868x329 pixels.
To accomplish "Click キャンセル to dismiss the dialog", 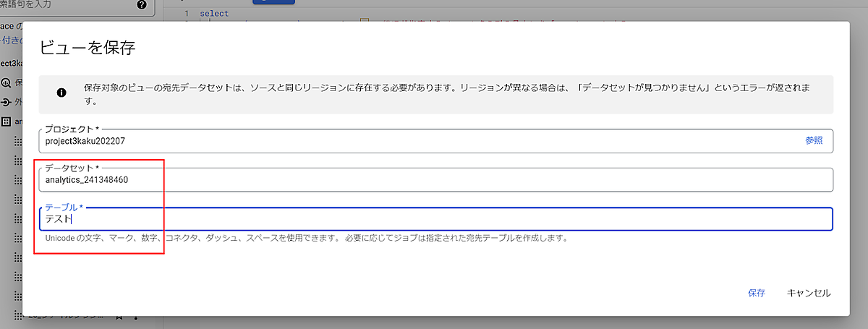I will tap(809, 293).
